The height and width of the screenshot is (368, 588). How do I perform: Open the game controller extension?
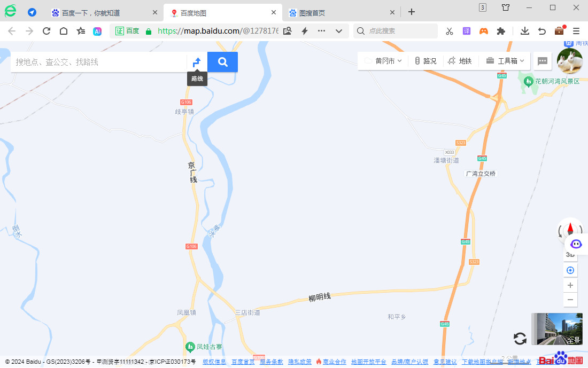[x=484, y=31]
